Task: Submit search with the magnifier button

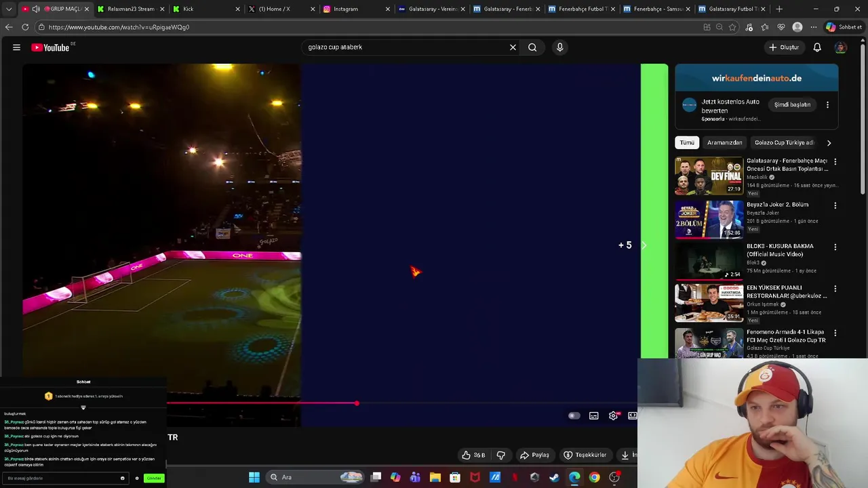Action: pyautogui.click(x=532, y=47)
